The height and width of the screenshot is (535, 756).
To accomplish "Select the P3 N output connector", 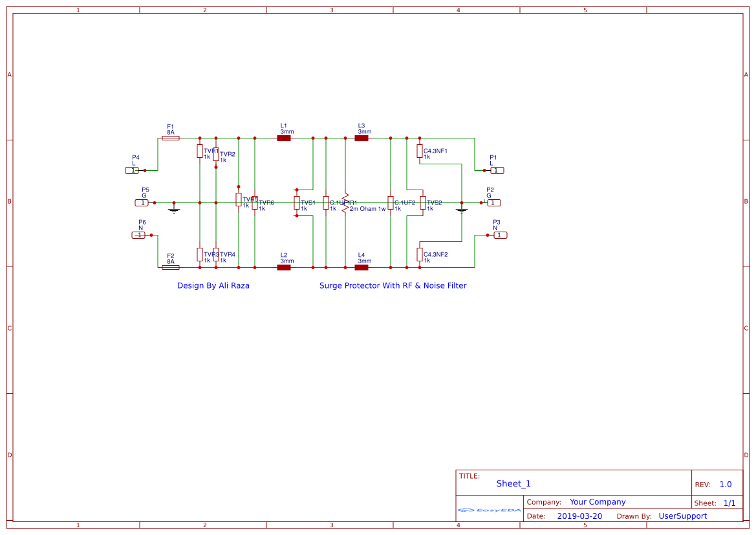I will (500, 235).
